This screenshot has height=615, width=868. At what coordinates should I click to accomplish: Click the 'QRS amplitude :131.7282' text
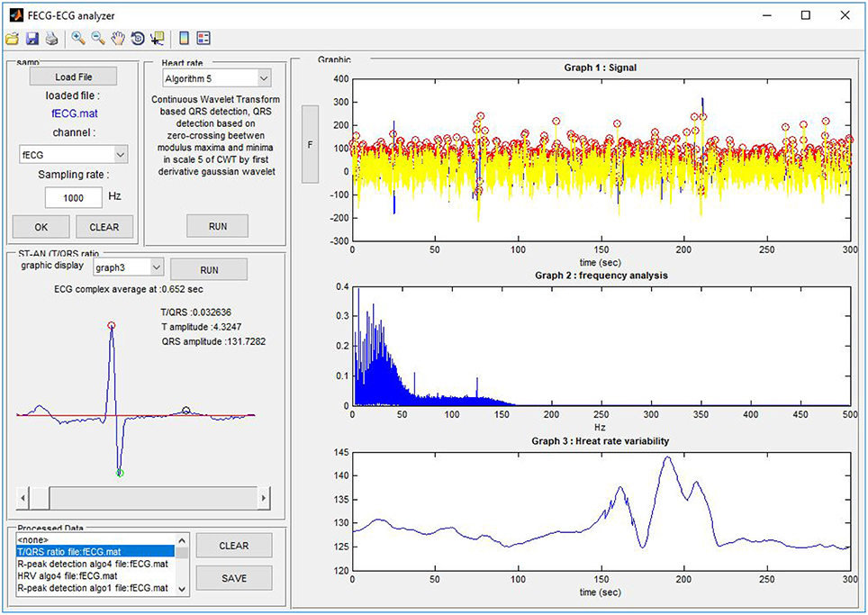click(213, 341)
